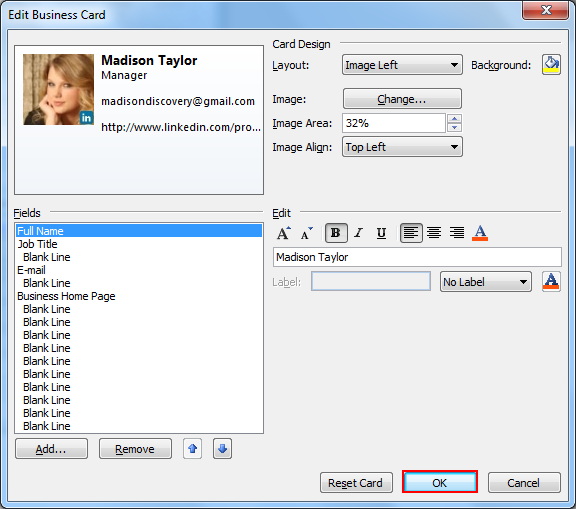
Task: Increase font size with the large A icon
Action: point(284,233)
